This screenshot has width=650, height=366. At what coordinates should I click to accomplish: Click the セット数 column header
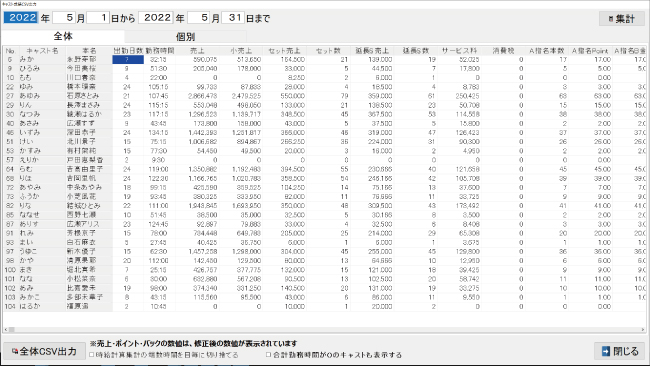pos(328,51)
